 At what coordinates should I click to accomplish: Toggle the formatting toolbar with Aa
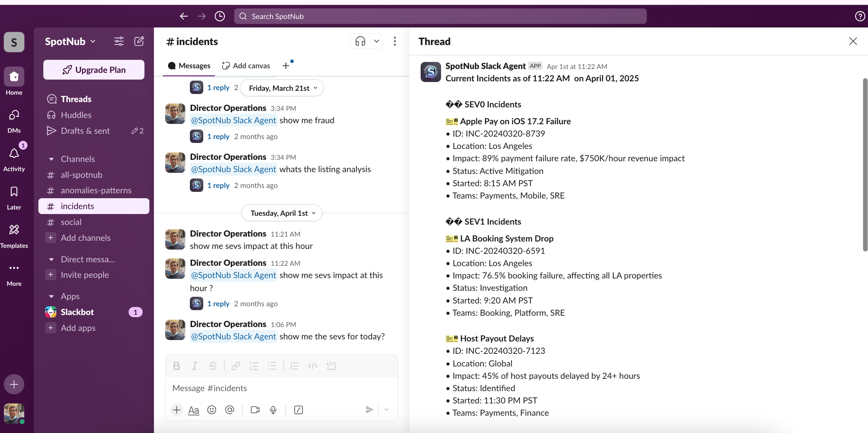(193, 410)
